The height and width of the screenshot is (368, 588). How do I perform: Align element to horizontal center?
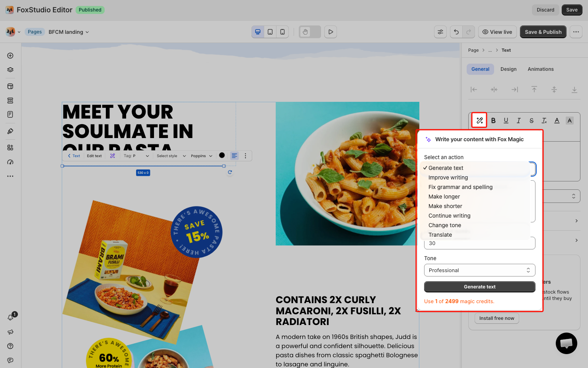[x=494, y=90]
